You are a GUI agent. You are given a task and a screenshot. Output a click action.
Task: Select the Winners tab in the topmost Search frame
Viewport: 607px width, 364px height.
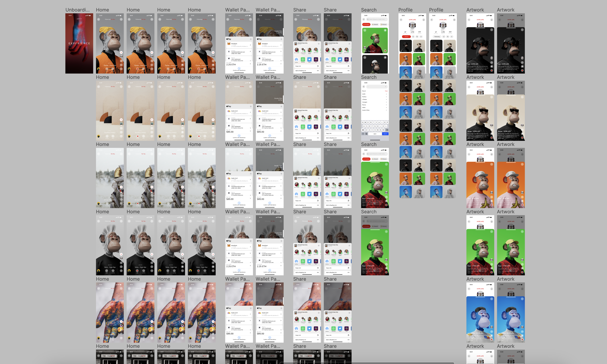tap(383, 25)
